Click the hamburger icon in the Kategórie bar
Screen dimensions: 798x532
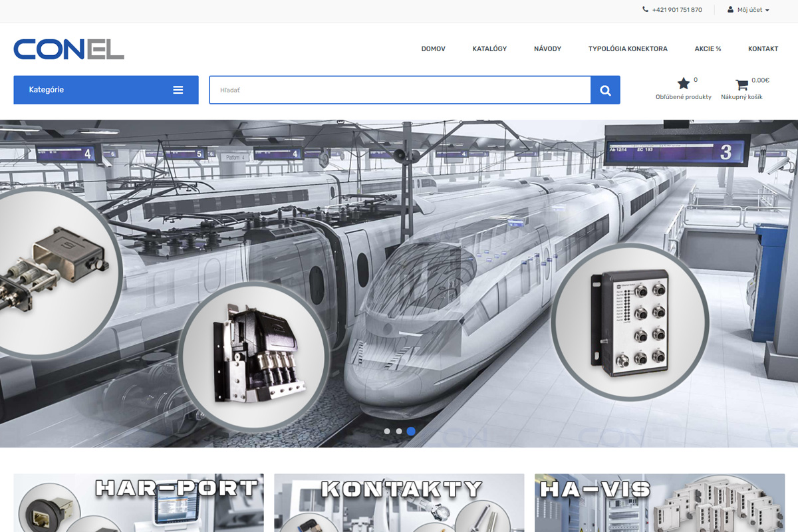point(178,90)
